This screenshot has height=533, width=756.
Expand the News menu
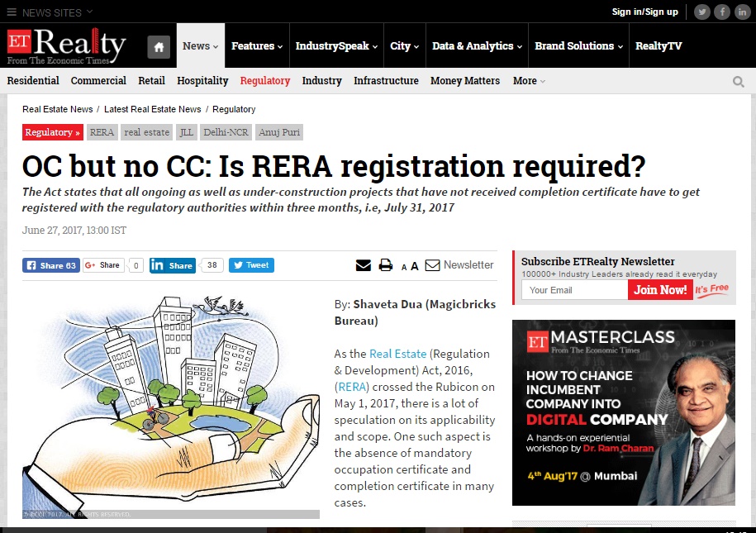click(x=201, y=45)
